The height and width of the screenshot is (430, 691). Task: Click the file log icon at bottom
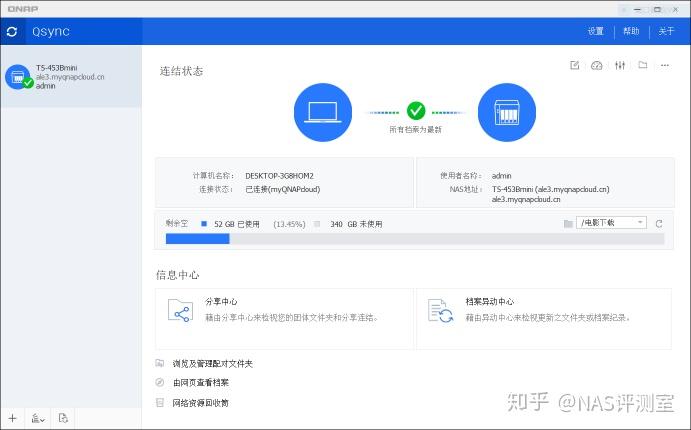click(63, 418)
